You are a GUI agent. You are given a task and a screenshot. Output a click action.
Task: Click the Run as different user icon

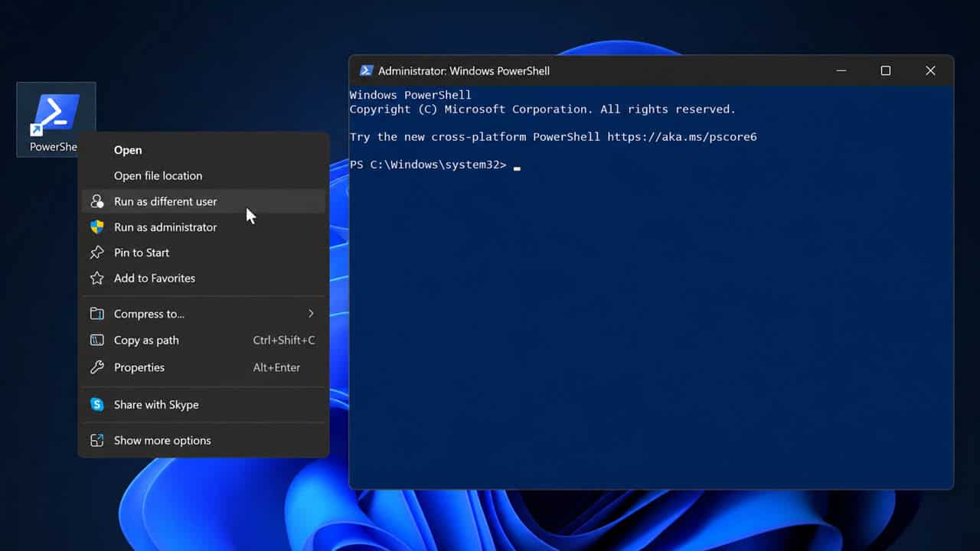97,201
